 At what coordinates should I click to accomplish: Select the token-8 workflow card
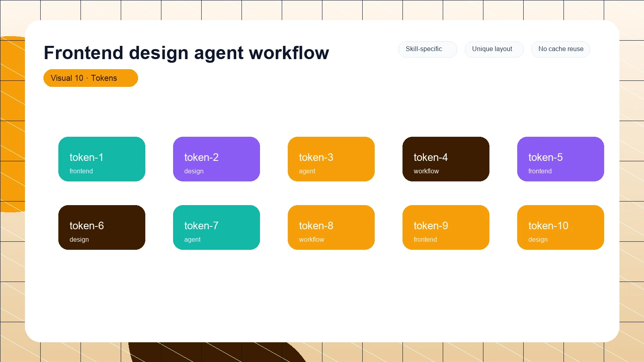pos(331,227)
